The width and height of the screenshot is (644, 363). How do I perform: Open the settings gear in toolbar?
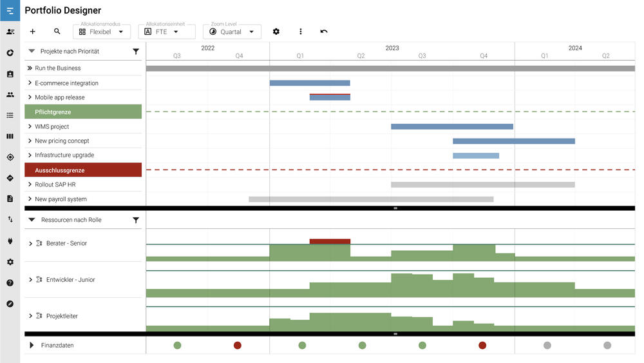(x=276, y=32)
